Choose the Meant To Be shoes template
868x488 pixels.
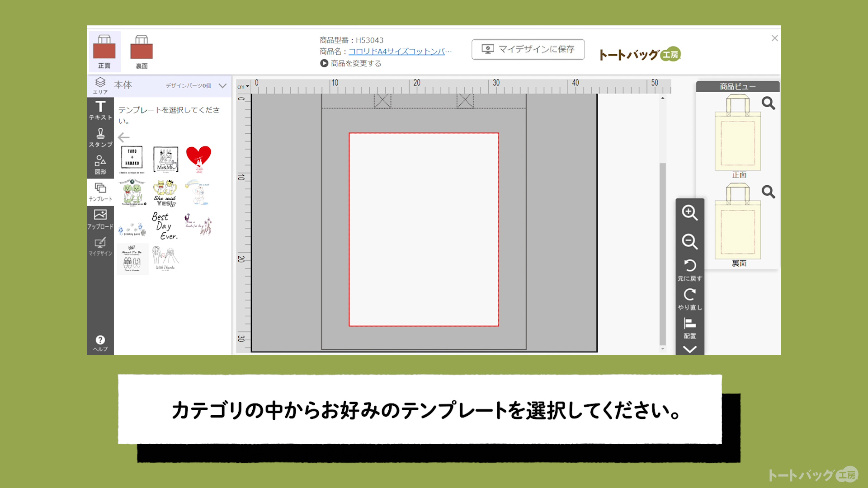[132, 258]
